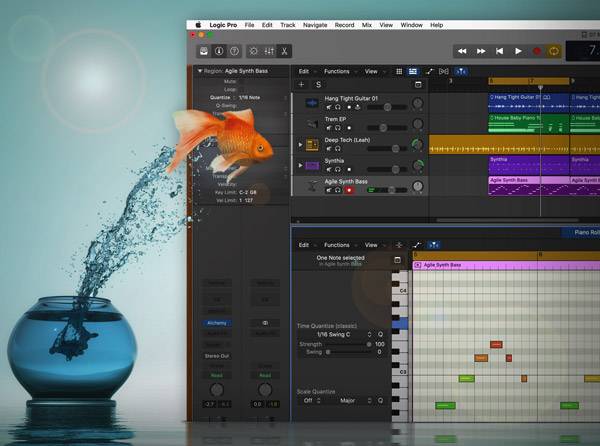Image resolution: width=600 pixels, height=446 pixels.
Task: Open Piano Roll Edit dropdown
Action: [308, 245]
